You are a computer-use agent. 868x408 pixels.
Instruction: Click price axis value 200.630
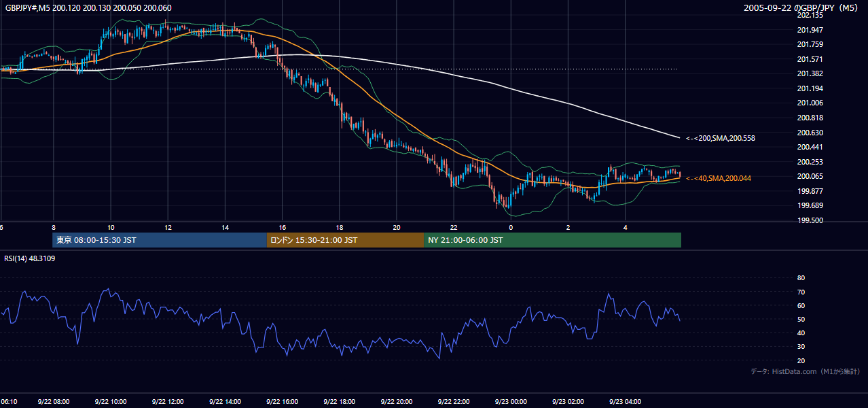point(810,133)
